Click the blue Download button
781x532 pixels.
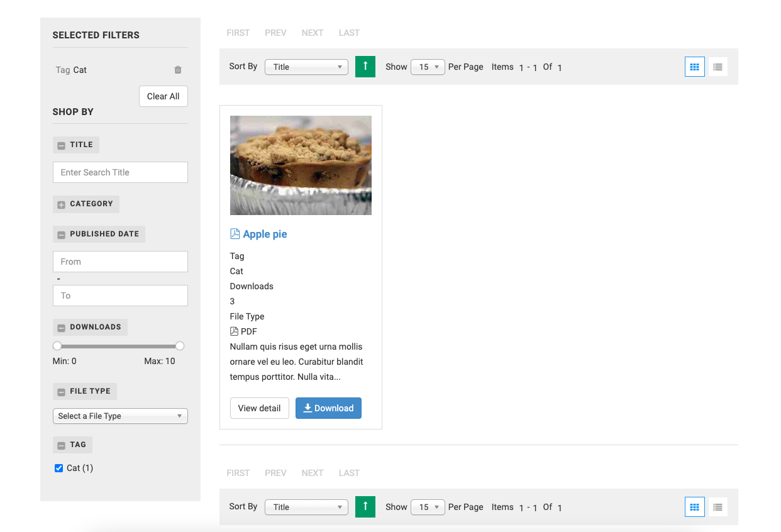point(328,408)
